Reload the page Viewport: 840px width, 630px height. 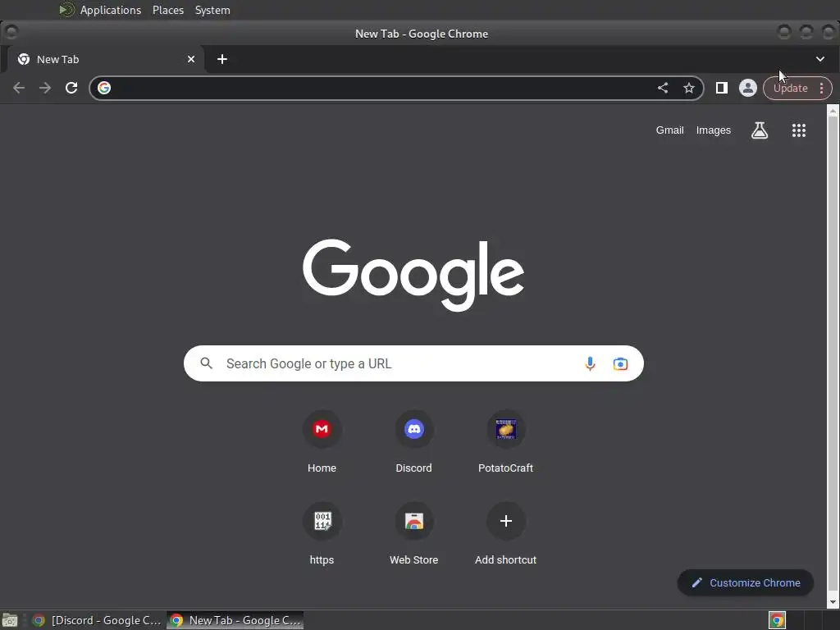(x=71, y=88)
